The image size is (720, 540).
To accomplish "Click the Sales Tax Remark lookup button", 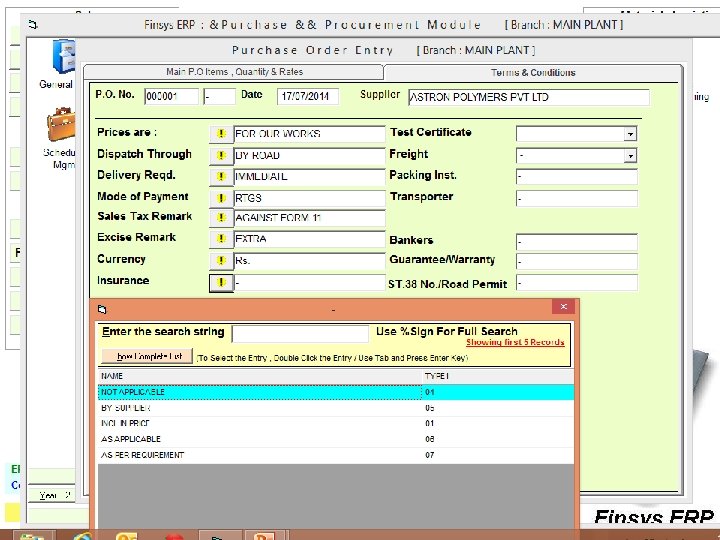I will 221,218.
